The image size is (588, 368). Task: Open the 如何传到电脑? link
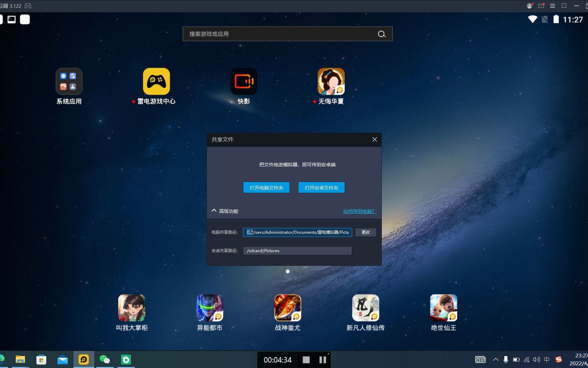tap(359, 211)
